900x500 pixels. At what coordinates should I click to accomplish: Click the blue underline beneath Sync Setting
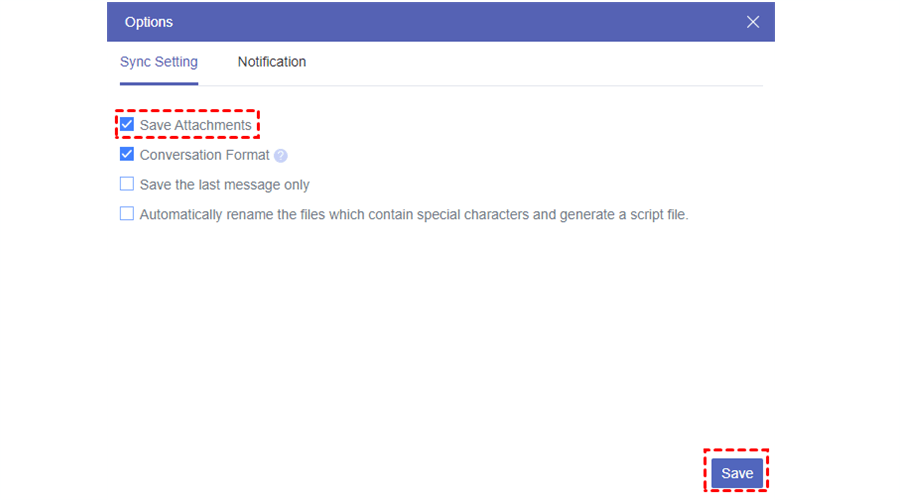click(x=159, y=84)
